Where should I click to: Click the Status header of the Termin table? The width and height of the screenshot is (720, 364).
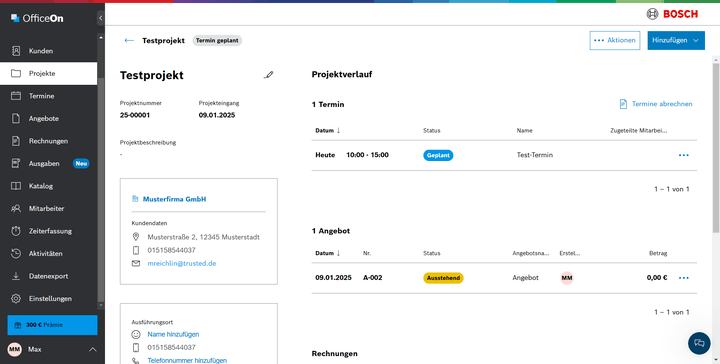click(x=432, y=130)
